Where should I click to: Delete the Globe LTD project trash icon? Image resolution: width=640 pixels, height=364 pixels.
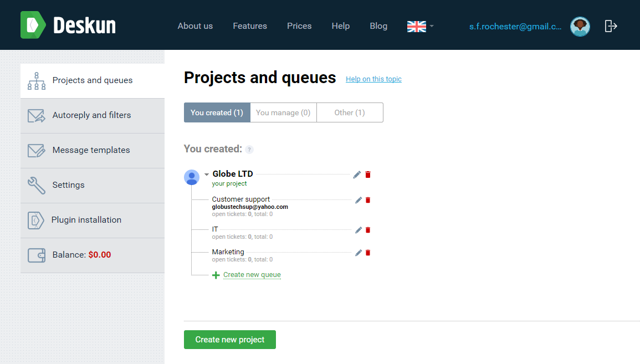click(x=368, y=175)
